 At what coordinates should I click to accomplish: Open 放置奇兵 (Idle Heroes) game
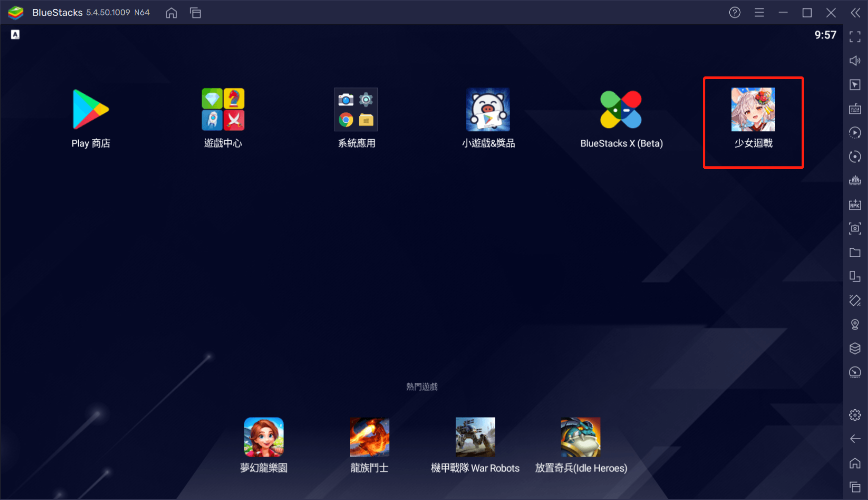click(x=580, y=437)
